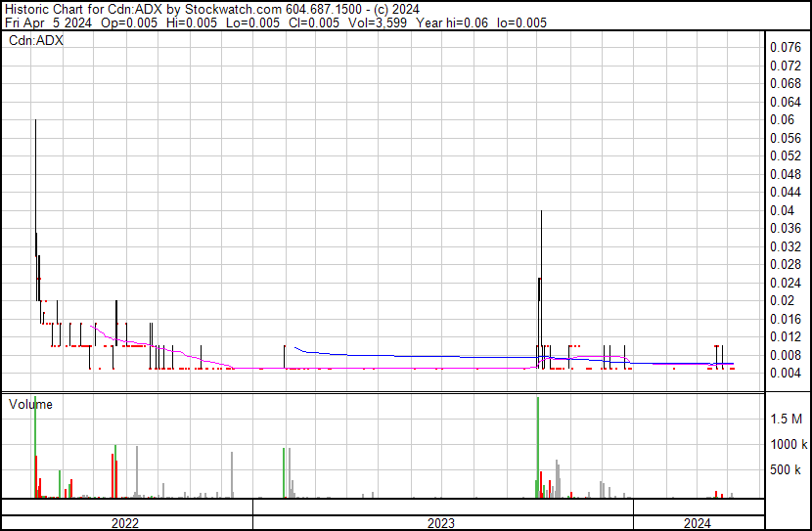Click the tallest green volume bar in 2023

click(x=537, y=440)
